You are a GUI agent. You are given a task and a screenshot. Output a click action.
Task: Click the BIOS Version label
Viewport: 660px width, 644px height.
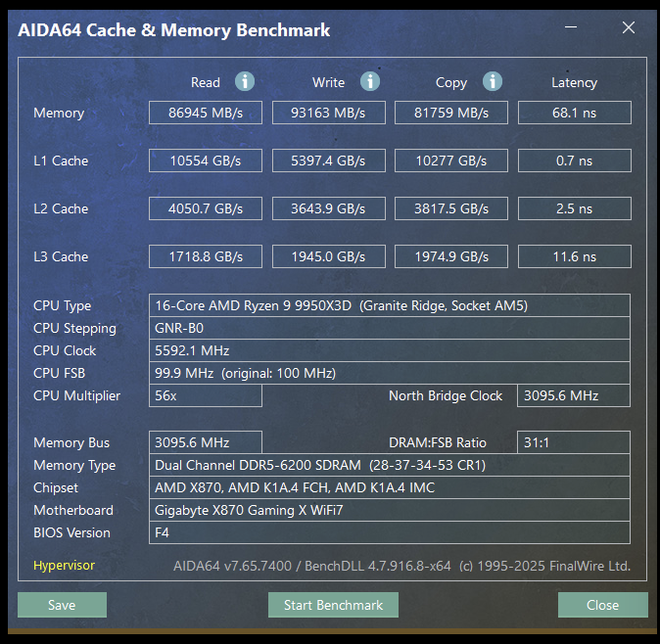click(72, 532)
